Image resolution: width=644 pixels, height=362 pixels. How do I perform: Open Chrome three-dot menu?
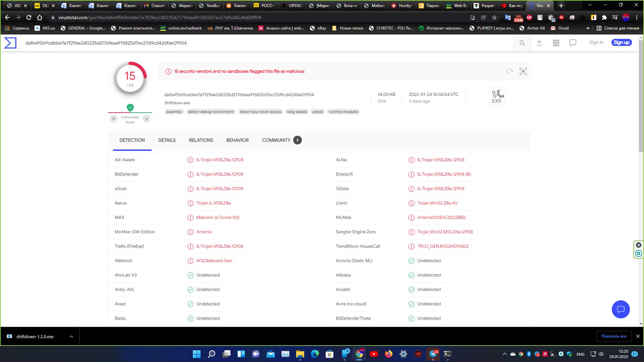point(637,17)
